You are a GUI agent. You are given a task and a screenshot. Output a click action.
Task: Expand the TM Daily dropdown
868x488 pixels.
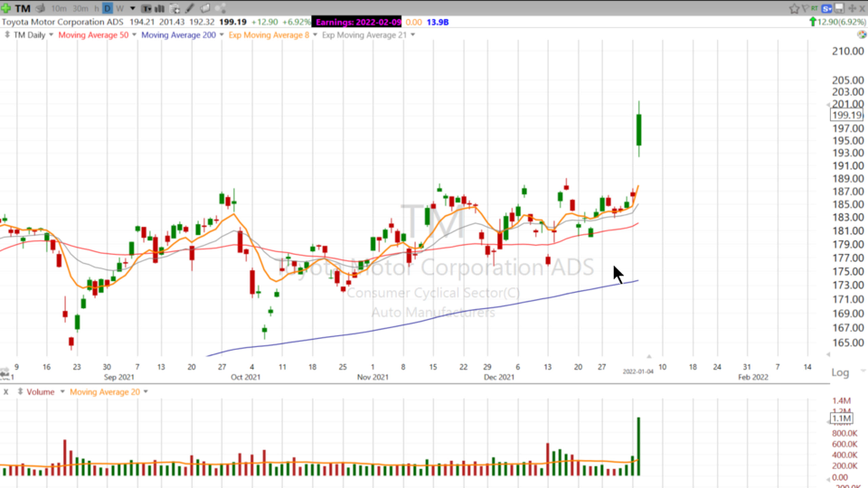30,35
